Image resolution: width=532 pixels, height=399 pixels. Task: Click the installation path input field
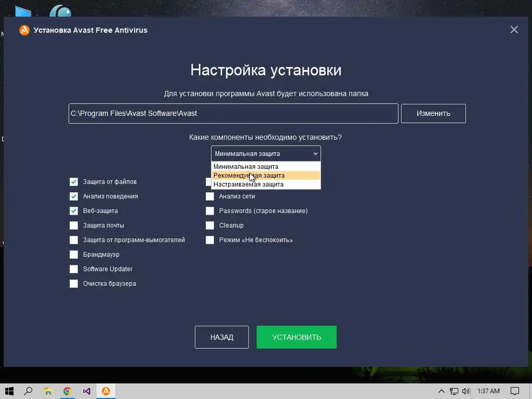[x=233, y=113]
